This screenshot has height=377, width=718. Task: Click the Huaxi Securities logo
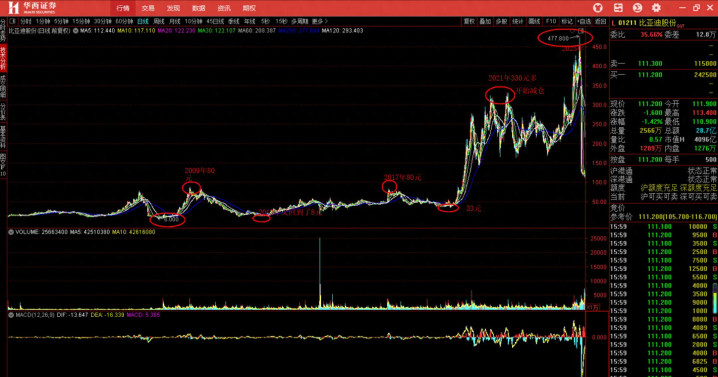[x=32, y=7]
